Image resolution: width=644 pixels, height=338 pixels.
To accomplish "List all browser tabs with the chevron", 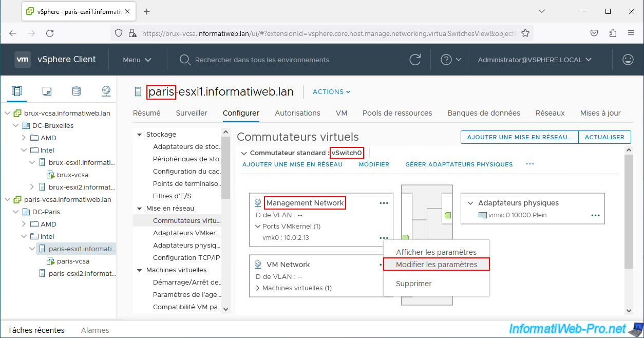I will pyautogui.click(x=542, y=11).
